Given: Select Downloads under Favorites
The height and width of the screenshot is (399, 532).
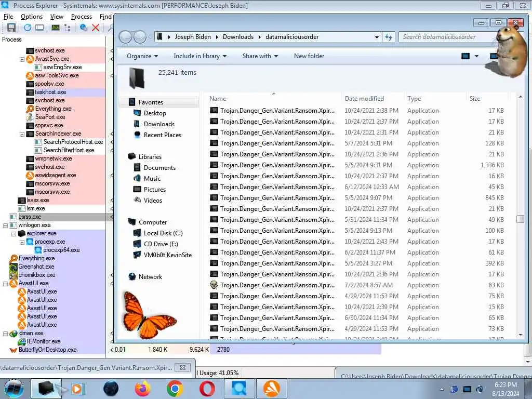Looking at the screenshot, I should coord(159,124).
